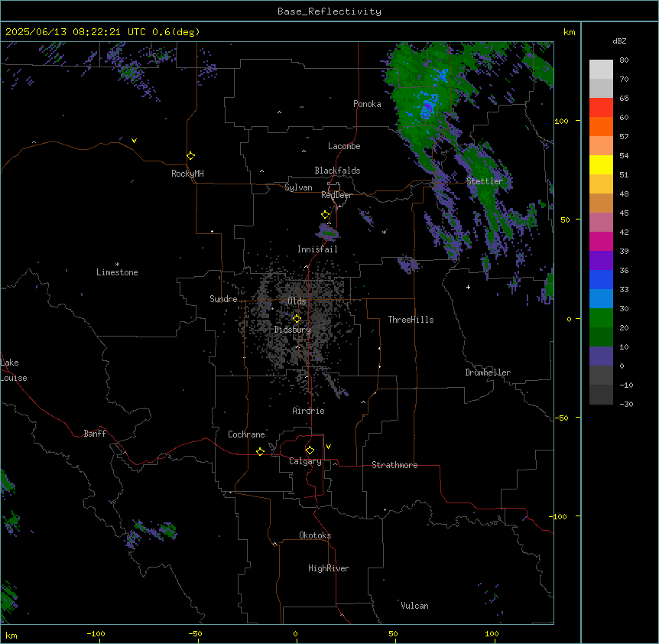Click the Banff label
Screen dimensions: 659x644
click(95, 434)
